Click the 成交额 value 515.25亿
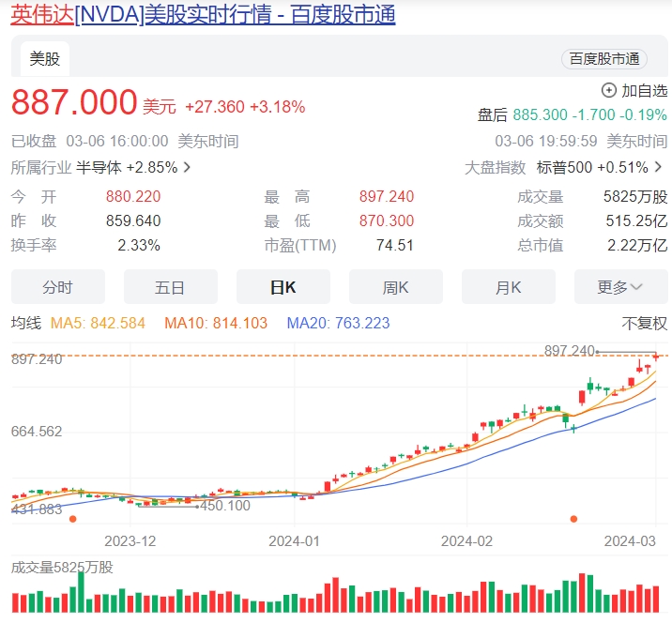The image size is (672, 623). point(636,221)
